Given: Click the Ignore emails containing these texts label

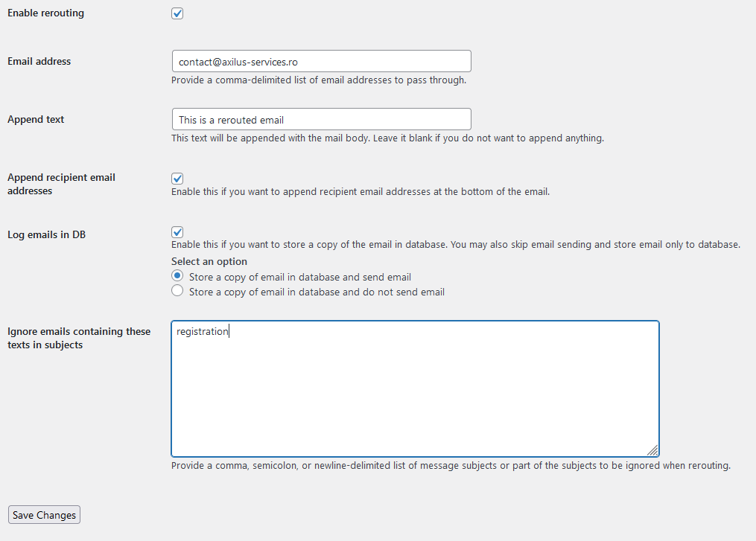Looking at the screenshot, I should 79,338.
